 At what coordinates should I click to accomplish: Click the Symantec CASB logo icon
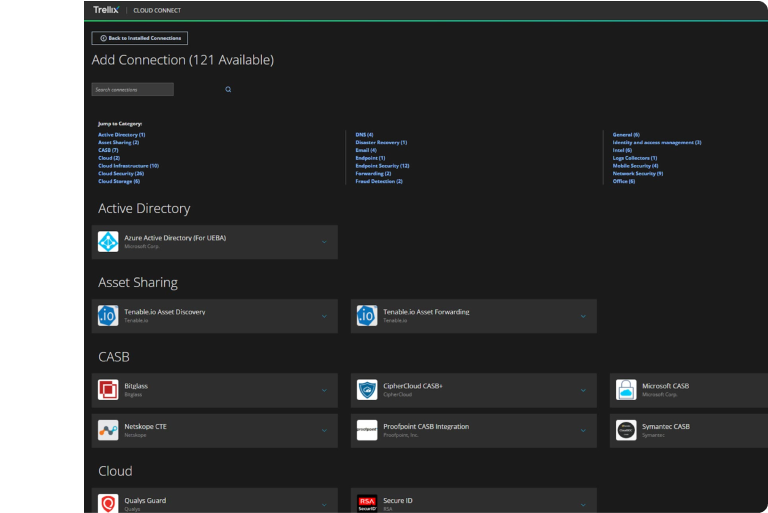tap(626, 430)
